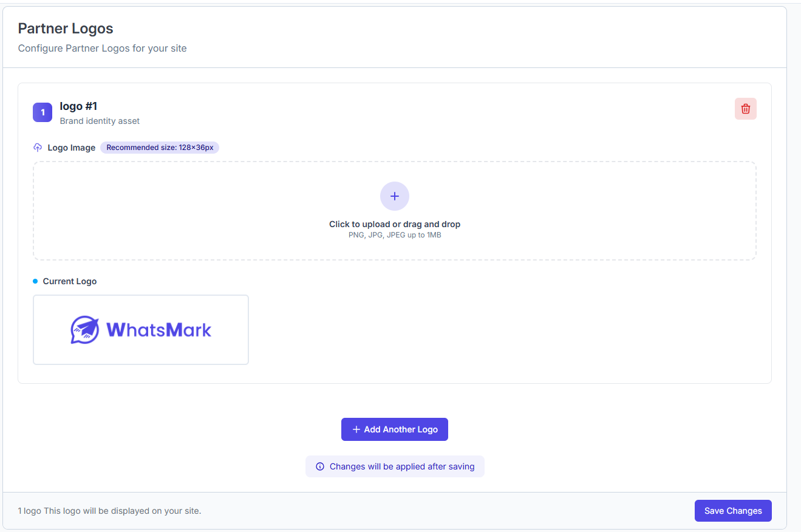Click the paper plane icon in the WhatsMark logo
This screenshot has width=801, height=532.
coord(85,330)
